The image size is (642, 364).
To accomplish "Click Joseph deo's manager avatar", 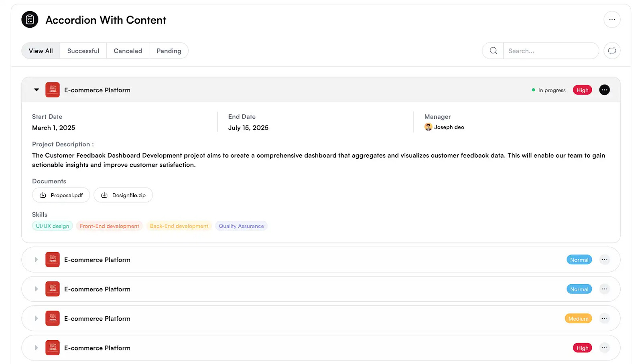I will coord(428,127).
